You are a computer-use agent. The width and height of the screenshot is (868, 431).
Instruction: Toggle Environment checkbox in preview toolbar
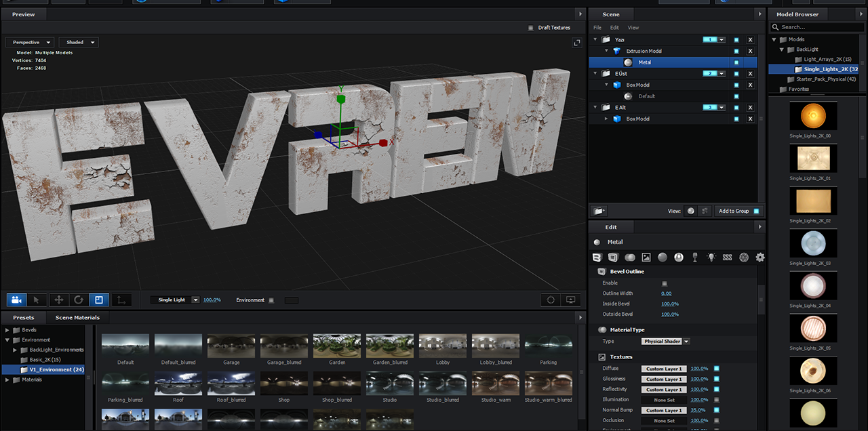[x=271, y=300]
